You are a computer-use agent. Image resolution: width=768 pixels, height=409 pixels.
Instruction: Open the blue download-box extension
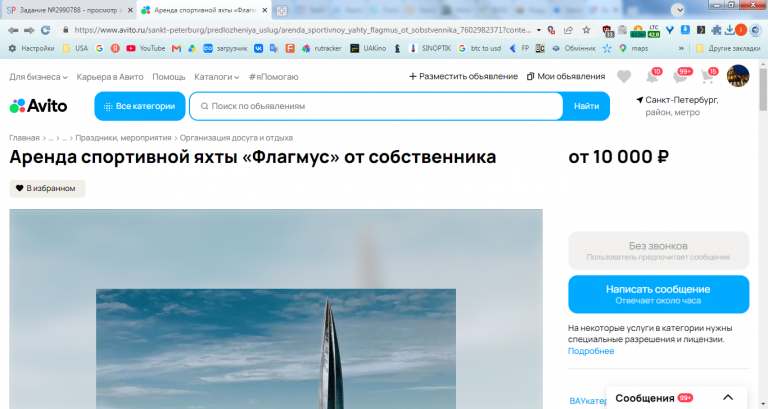pos(685,30)
